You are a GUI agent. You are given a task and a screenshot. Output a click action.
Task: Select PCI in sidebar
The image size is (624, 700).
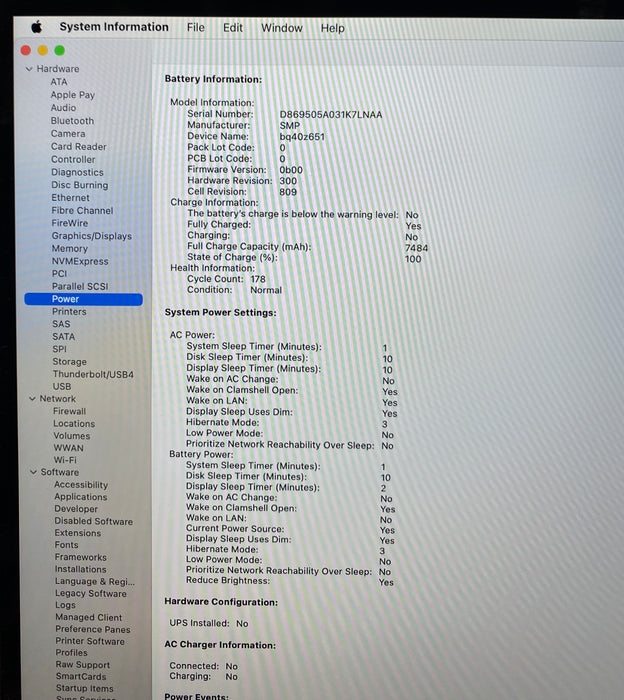tap(59, 273)
